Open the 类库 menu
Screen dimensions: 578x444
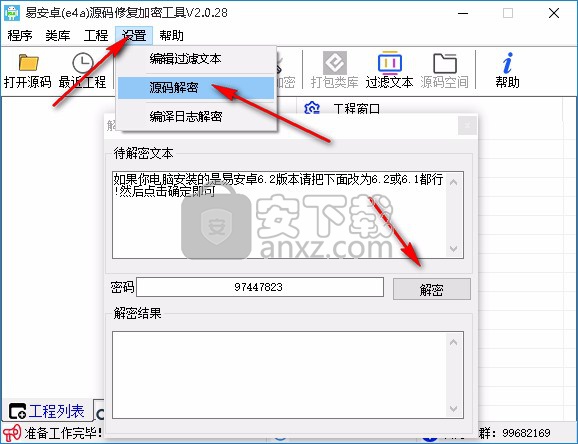(58, 36)
